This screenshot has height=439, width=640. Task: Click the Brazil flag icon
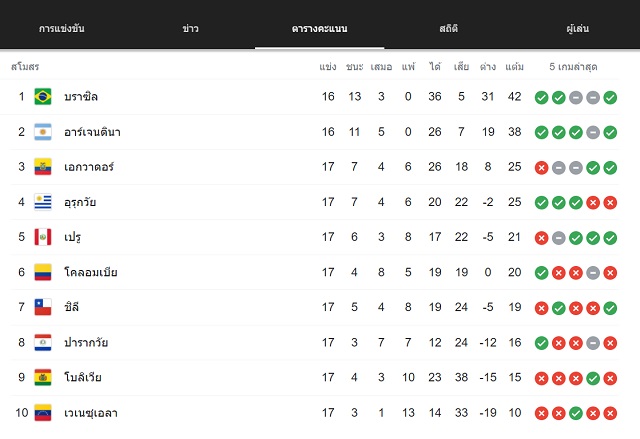coord(43,97)
